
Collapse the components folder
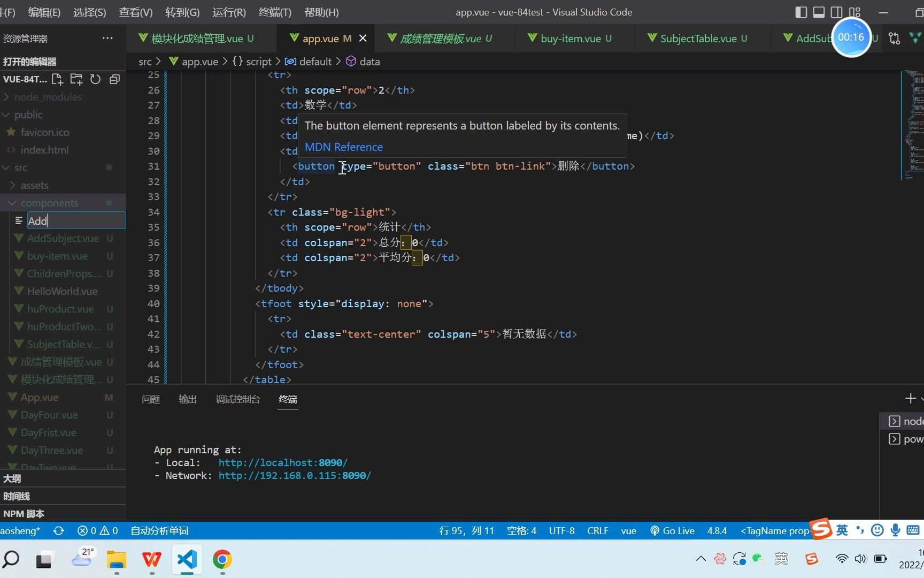(x=63, y=203)
